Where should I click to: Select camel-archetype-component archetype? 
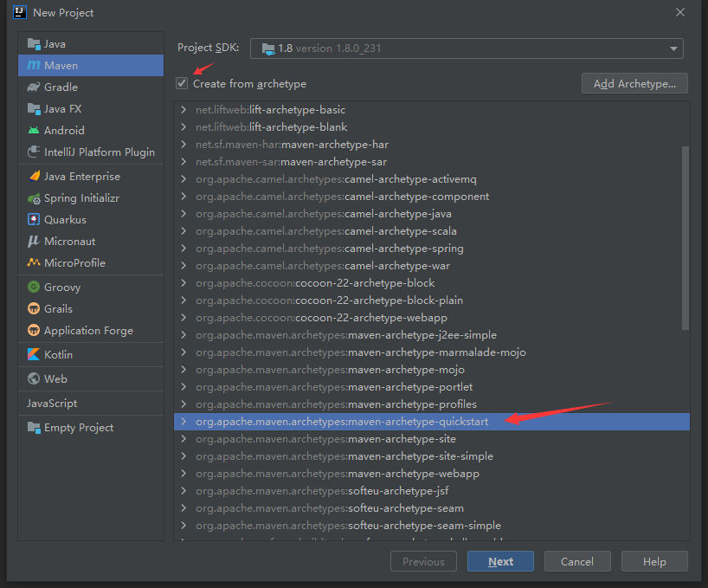[x=432, y=197]
